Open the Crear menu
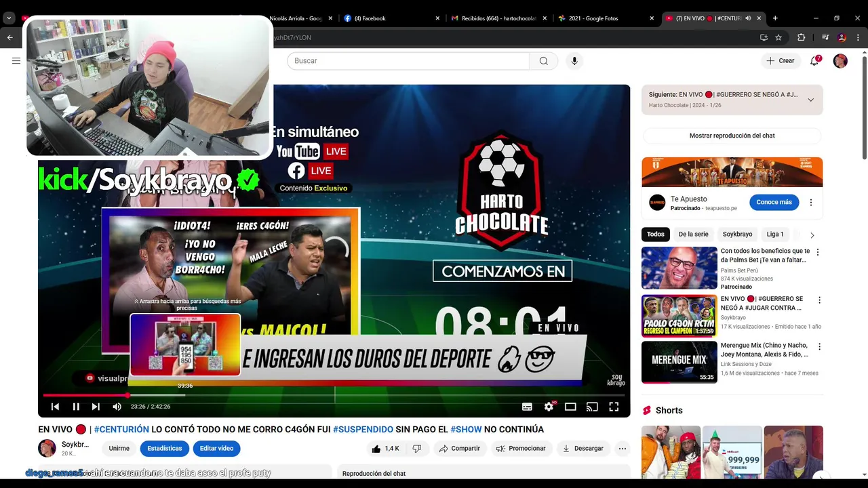868x488 pixels. [781, 61]
